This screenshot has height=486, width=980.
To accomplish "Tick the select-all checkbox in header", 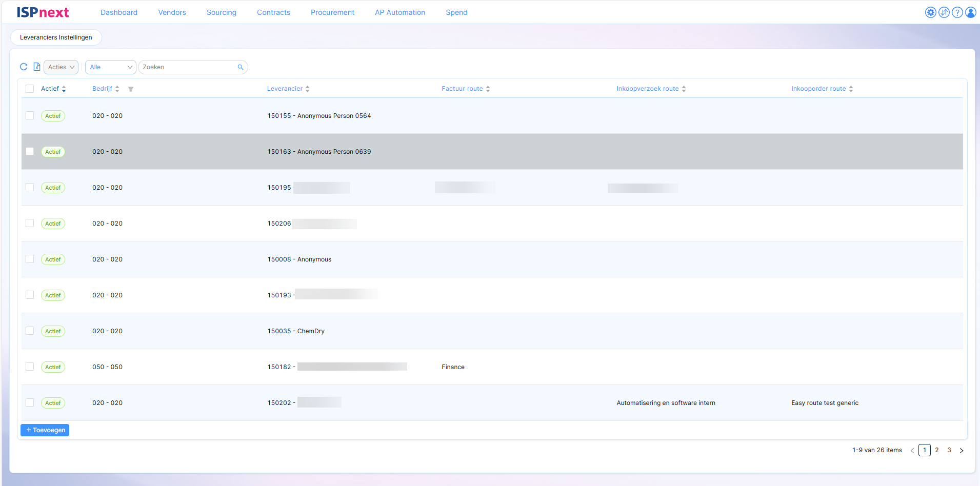I will point(30,89).
